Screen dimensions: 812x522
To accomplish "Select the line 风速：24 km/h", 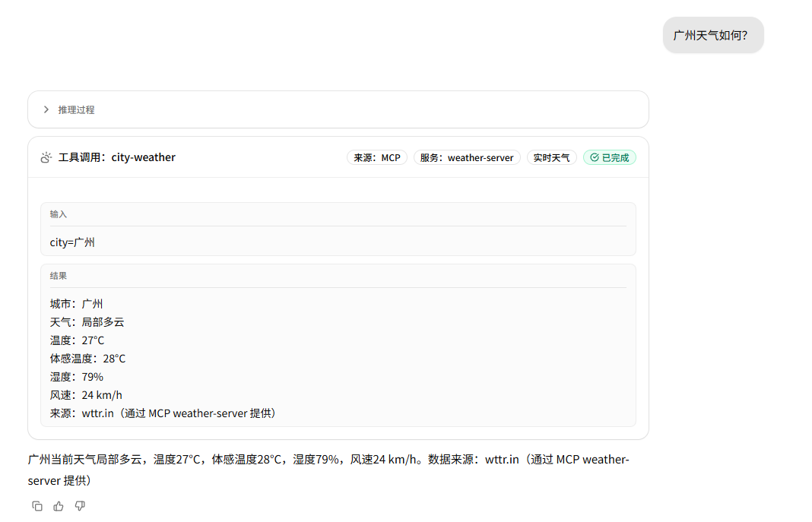I will (86, 395).
